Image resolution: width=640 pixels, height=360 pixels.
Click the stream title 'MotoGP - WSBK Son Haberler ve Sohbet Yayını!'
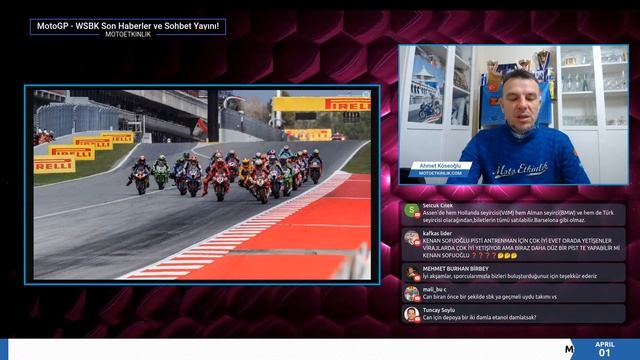point(128,26)
